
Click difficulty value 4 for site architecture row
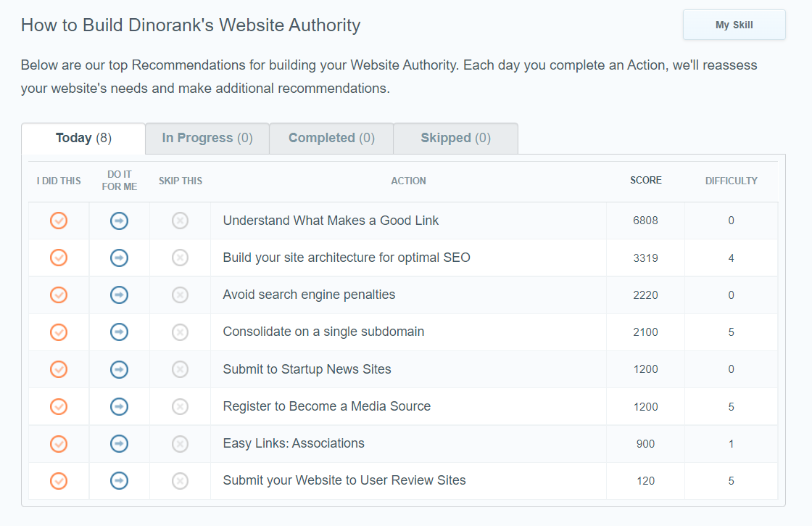732,258
